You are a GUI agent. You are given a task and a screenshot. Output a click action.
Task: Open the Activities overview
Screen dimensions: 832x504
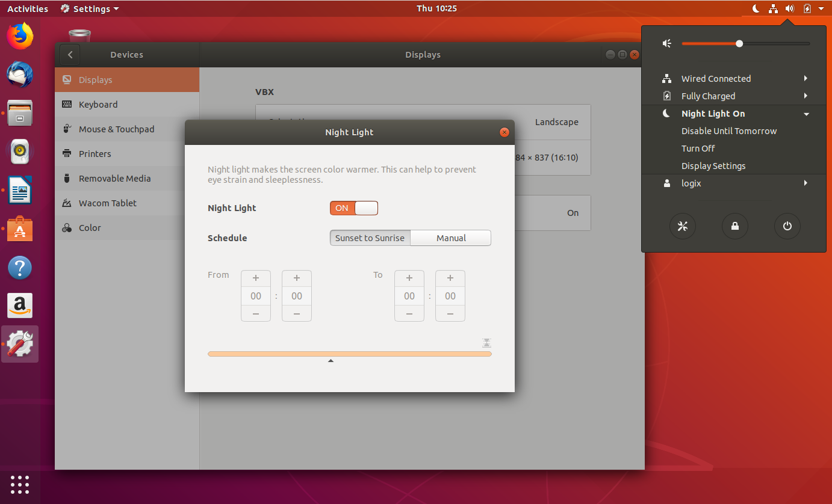27,8
